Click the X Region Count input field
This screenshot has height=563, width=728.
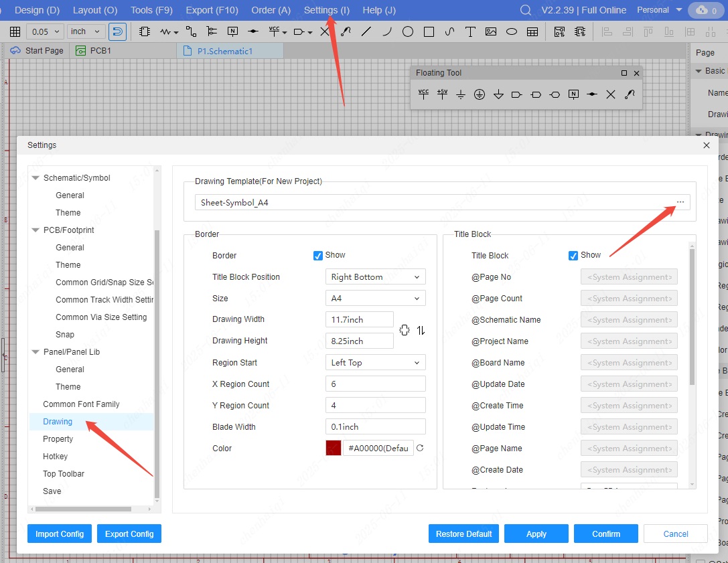(375, 384)
